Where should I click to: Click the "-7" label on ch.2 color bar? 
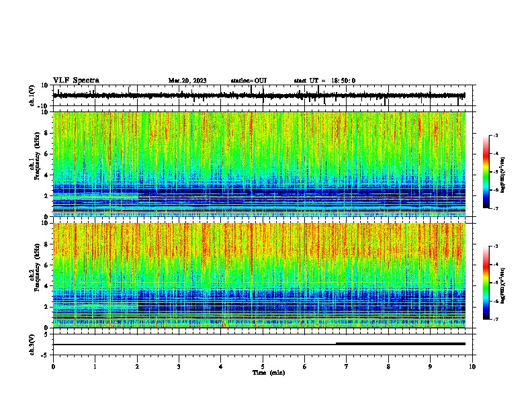click(495, 320)
